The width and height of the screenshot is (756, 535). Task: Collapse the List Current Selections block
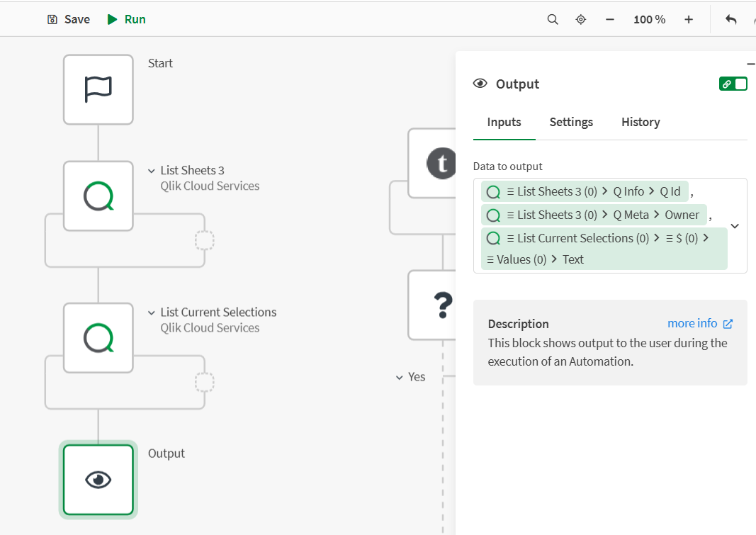tap(151, 312)
